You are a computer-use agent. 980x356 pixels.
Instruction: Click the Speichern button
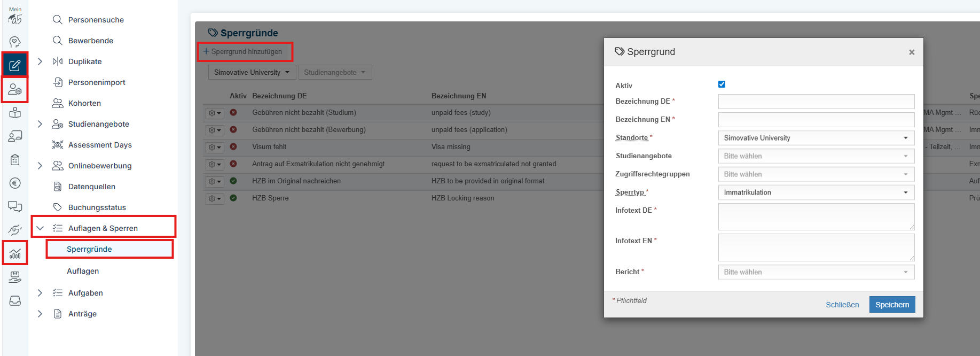tap(892, 305)
